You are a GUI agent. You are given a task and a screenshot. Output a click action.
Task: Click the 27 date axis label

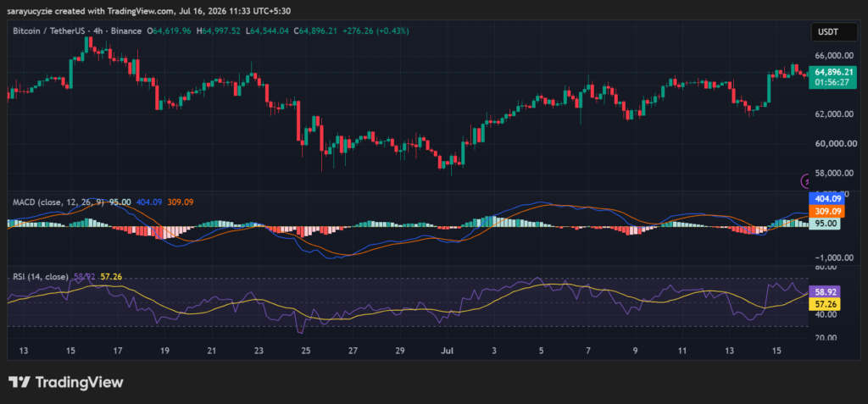(x=353, y=351)
